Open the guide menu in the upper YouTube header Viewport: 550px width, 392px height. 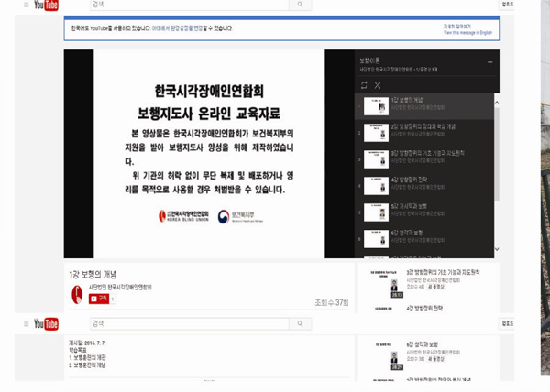click(x=26, y=5)
